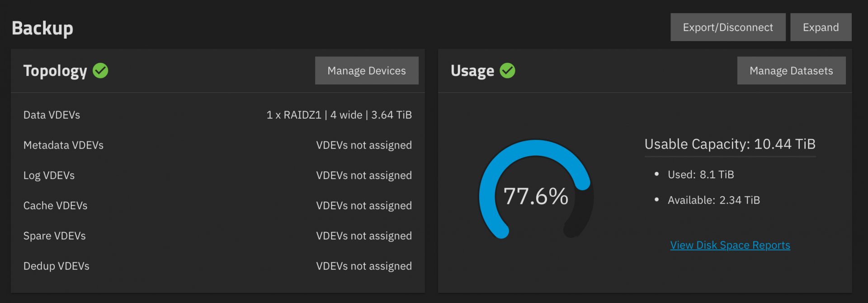The height and width of the screenshot is (303, 868).
Task: Click the Expand pool button
Action: coord(821,27)
